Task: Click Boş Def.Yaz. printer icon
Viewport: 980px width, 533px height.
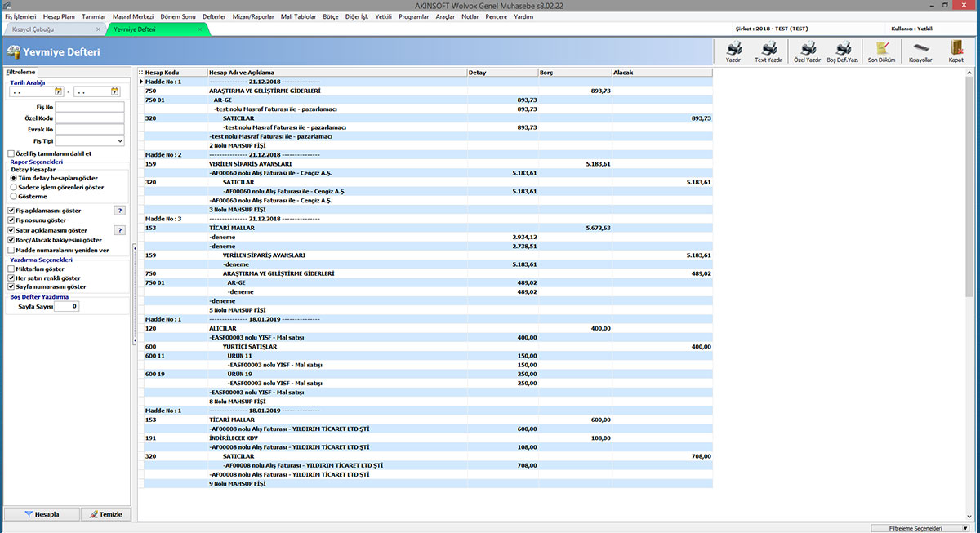Action: (x=844, y=49)
